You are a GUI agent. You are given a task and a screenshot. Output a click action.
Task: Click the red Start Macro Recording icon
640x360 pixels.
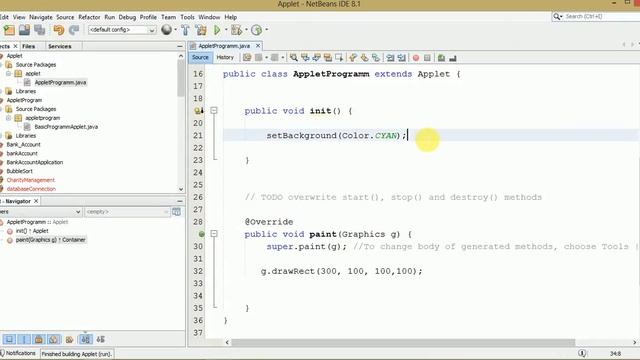click(416, 58)
